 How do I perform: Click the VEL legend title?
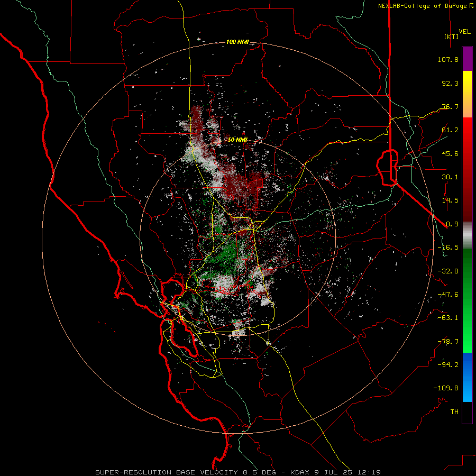click(464, 32)
